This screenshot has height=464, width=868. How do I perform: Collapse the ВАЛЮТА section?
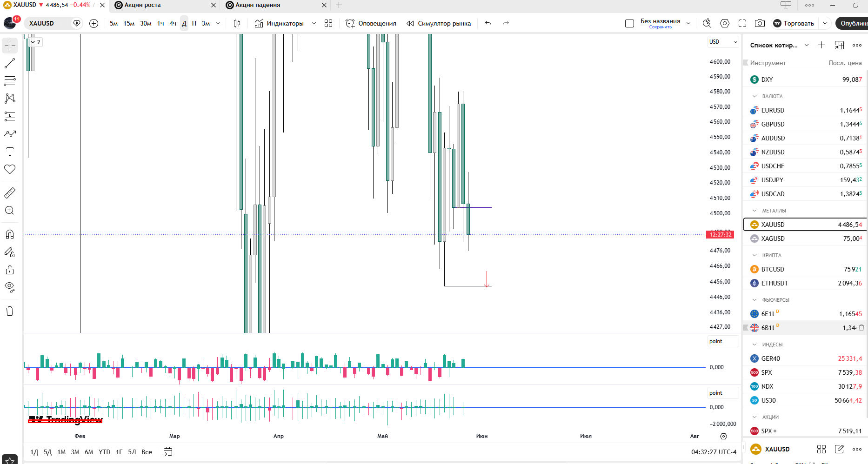coord(754,96)
